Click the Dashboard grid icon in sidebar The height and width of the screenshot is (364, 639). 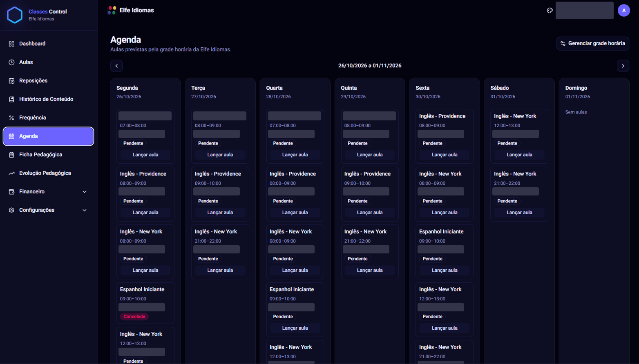[x=11, y=44]
